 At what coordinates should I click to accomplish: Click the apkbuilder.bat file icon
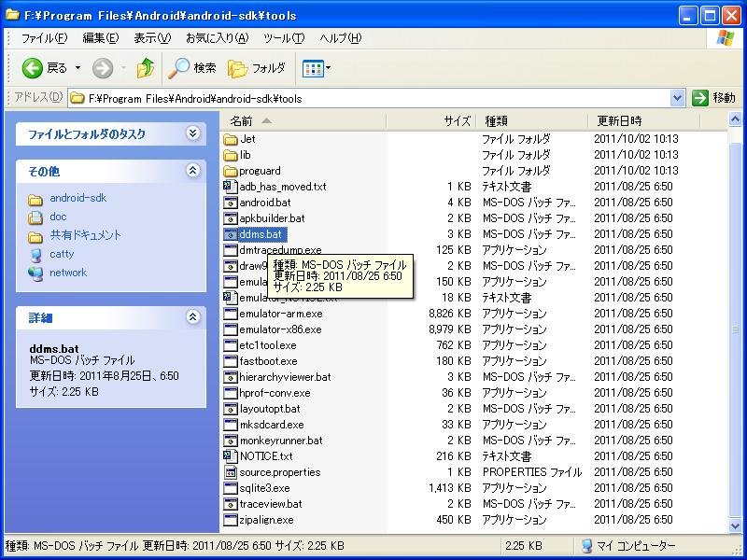pyautogui.click(x=231, y=218)
